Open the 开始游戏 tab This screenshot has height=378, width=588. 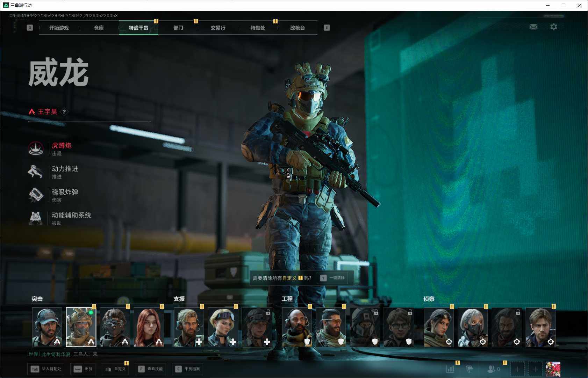(x=59, y=28)
